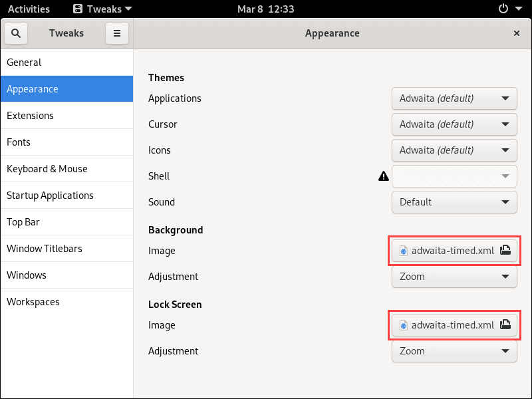Click the Shell label
Viewport: 532px width, 399px height.
pyautogui.click(x=159, y=176)
